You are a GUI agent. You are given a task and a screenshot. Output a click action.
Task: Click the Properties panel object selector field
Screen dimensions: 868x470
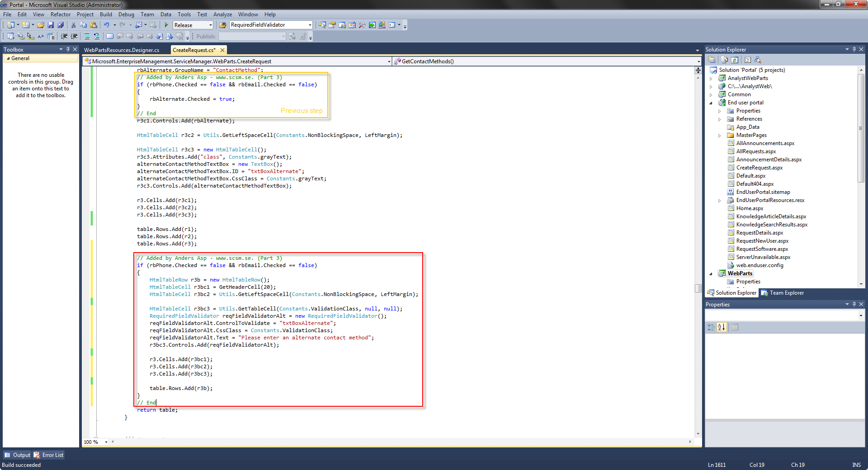[784, 315]
